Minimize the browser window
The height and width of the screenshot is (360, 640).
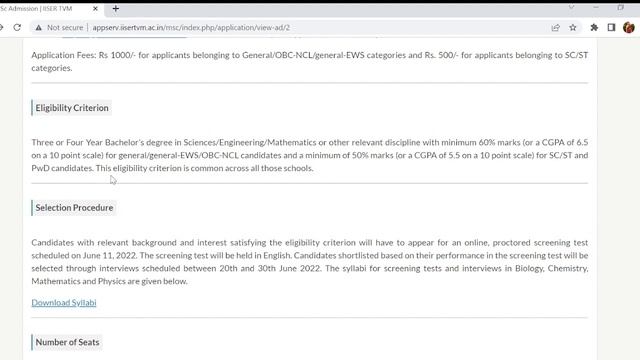click(596, 7)
